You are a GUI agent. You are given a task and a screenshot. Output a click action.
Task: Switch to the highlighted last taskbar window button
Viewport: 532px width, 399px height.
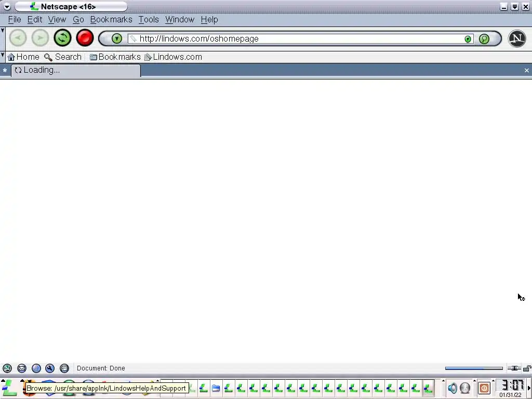pos(428,388)
